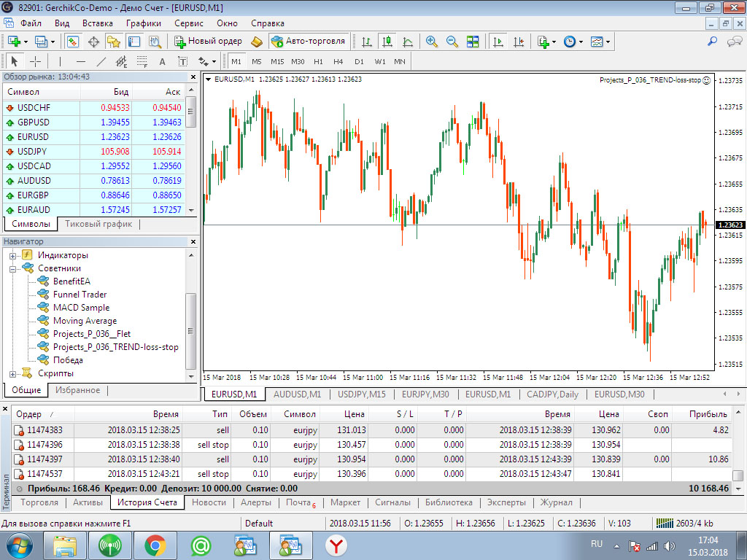Select the Победа expert advisor
Viewport: 747px width, 560px height.
68,360
